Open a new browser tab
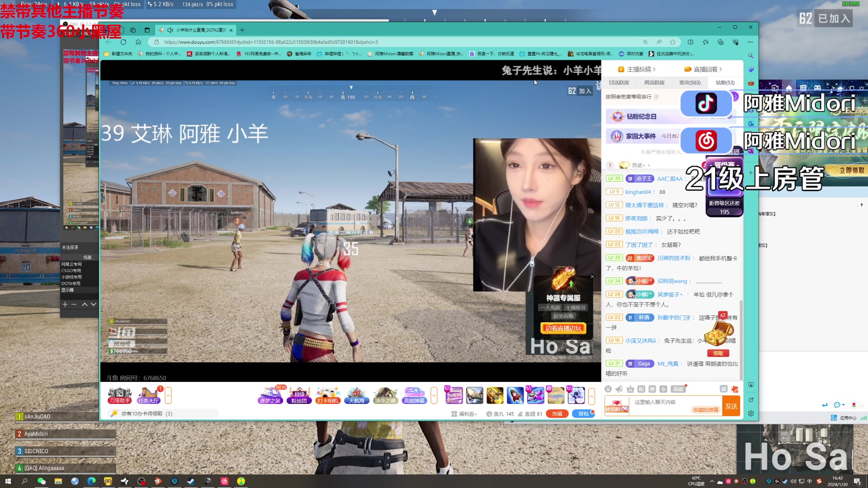The image size is (868, 488). tap(242, 30)
